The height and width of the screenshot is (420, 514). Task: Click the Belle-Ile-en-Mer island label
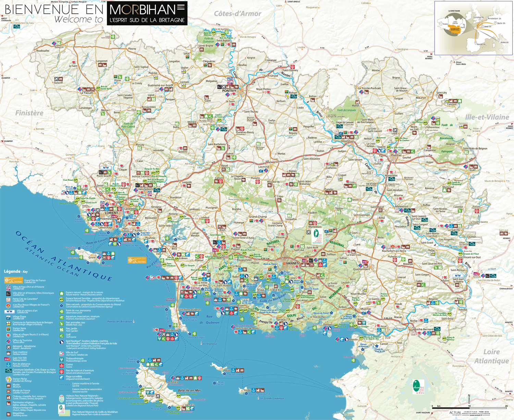click(x=189, y=390)
